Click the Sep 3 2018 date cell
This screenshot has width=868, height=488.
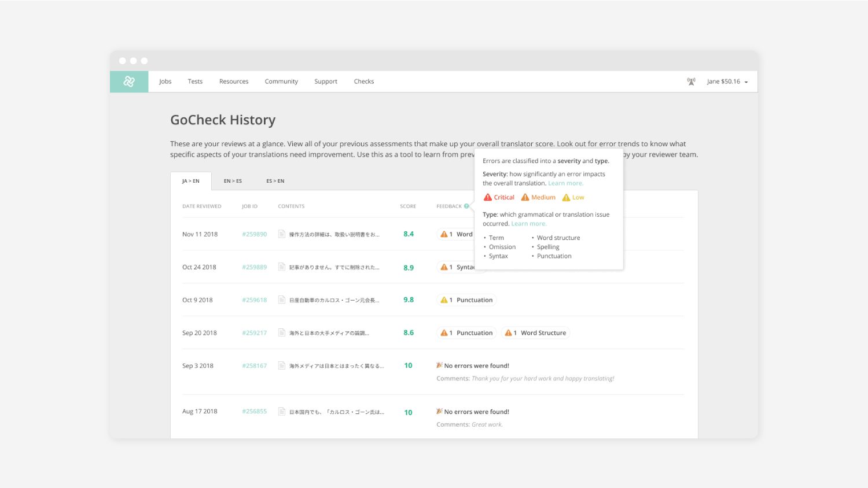click(x=198, y=366)
